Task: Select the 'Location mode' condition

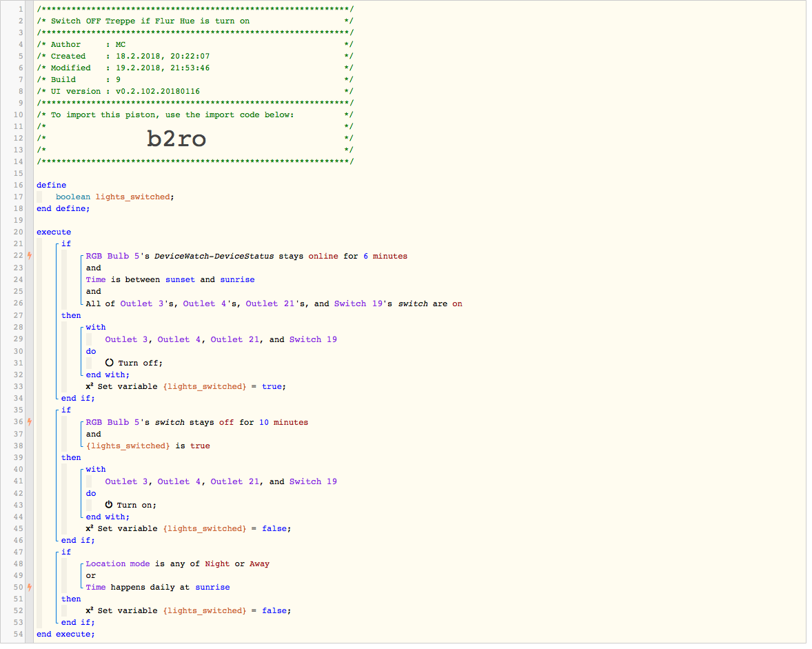Action: coord(178,563)
